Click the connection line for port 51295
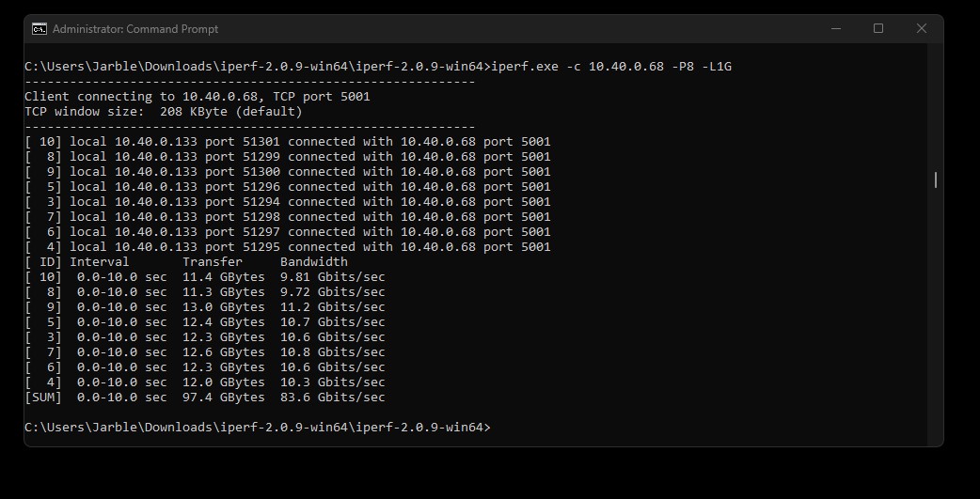 288,247
